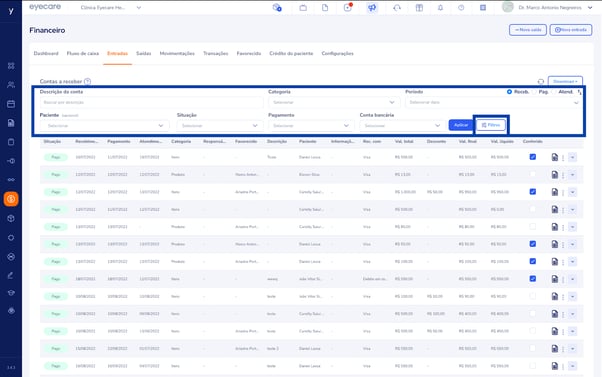The width and height of the screenshot is (602, 377).
Task: Click the Val. total column header
Action: point(404,142)
